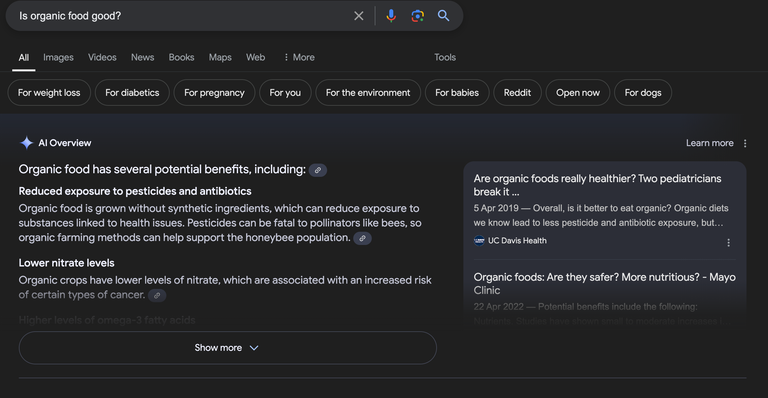The height and width of the screenshot is (398, 768).
Task: Switch to the All results tab
Action: click(24, 57)
